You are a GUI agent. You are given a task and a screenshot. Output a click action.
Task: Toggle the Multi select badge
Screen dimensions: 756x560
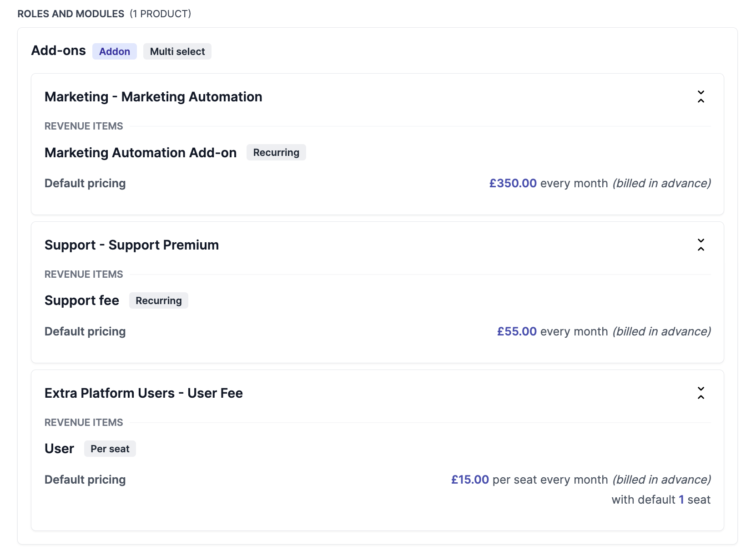[177, 51]
